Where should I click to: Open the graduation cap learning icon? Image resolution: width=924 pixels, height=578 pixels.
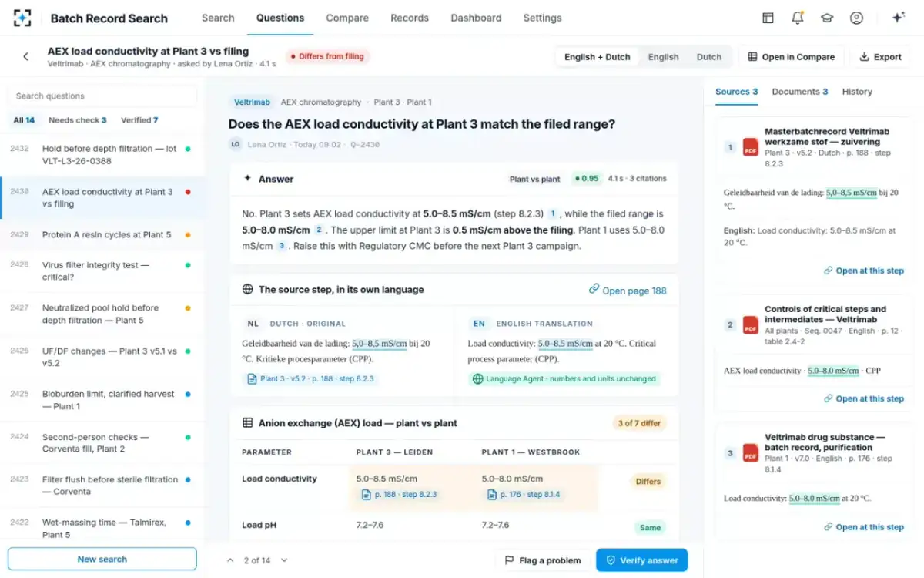pos(827,18)
